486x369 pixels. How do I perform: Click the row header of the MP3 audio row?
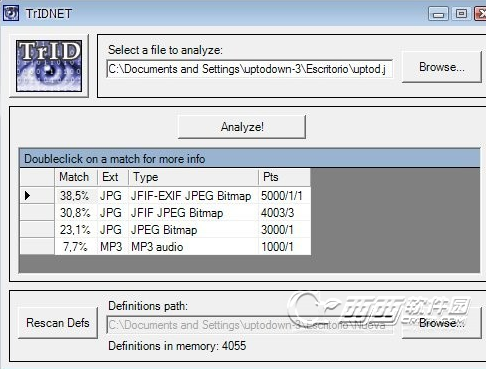[x=37, y=246]
